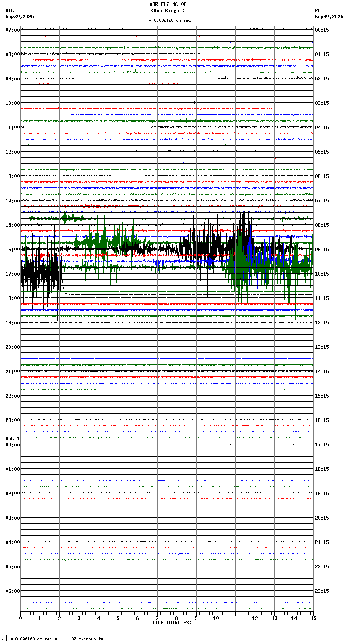Click the '08:15' PDT time label
This screenshot has width=346, height=644.
(x=322, y=225)
